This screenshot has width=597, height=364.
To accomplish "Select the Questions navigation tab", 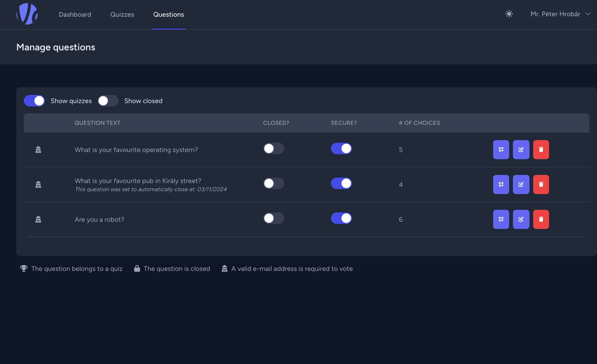I will click(168, 15).
